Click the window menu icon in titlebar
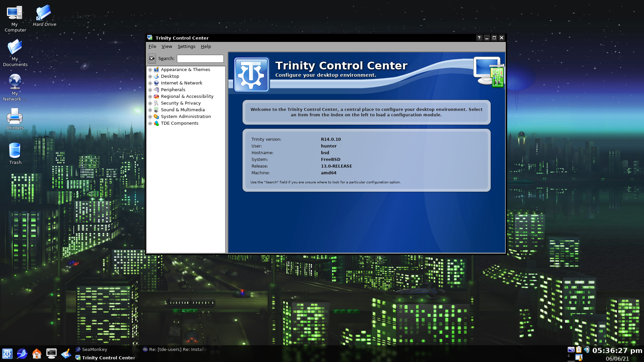644x362 pixels. pos(150,38)
